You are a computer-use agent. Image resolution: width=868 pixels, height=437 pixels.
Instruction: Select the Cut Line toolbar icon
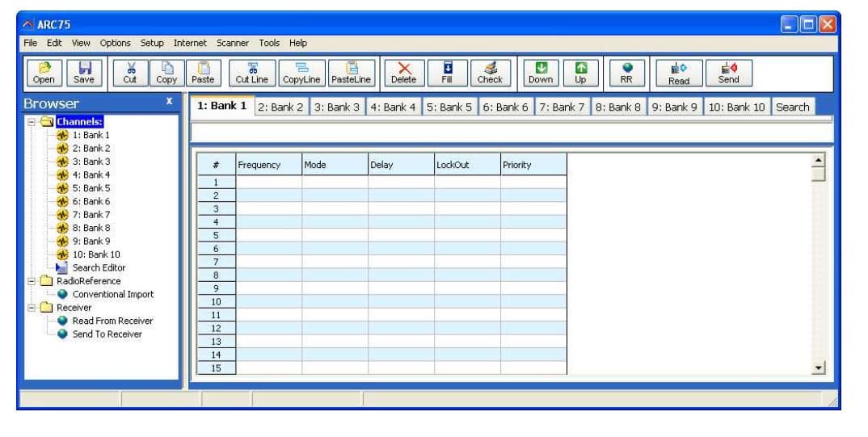pyautogui.click(x=251, y=73)
